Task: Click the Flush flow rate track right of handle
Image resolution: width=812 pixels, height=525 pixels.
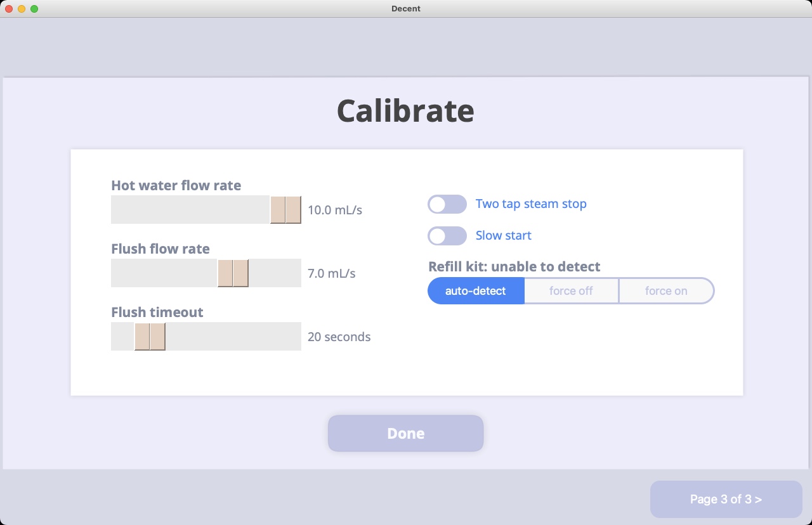Action: coord(275,273)
